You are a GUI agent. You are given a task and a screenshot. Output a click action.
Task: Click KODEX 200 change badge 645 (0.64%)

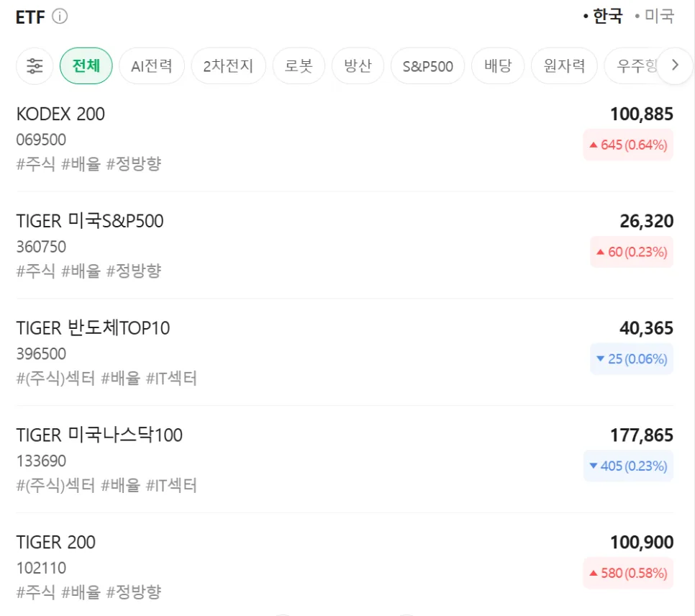click(x=628, y=145)
